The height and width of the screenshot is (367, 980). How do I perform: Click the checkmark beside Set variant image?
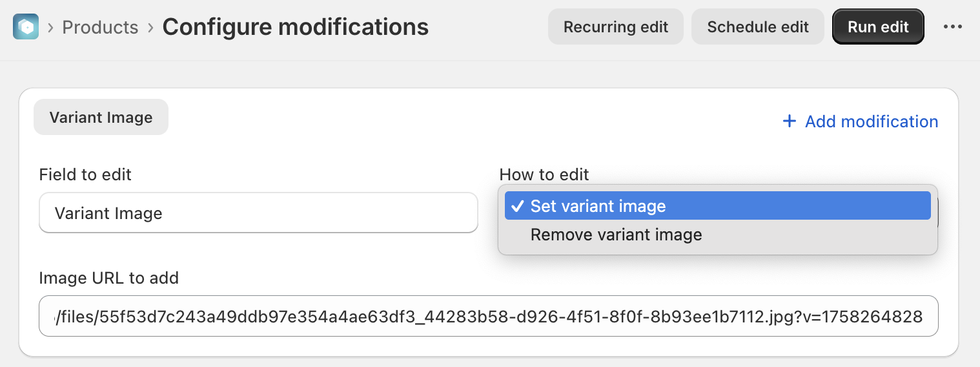pyautogui.click(x=517, y=206)
